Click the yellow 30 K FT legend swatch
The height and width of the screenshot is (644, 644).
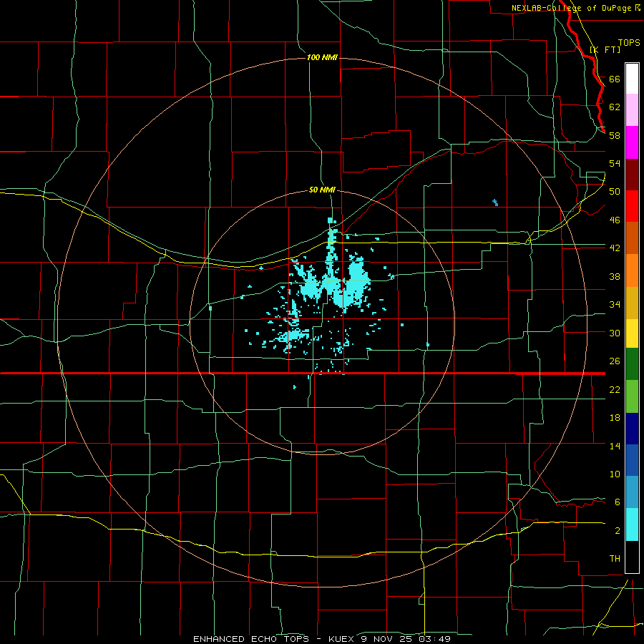tap(632, 333)
